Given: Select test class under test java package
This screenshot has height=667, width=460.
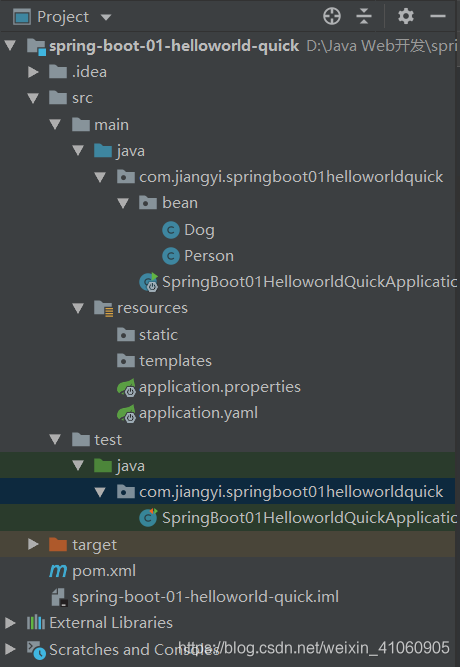Looking at the screenshot, I should coord(309,518).
